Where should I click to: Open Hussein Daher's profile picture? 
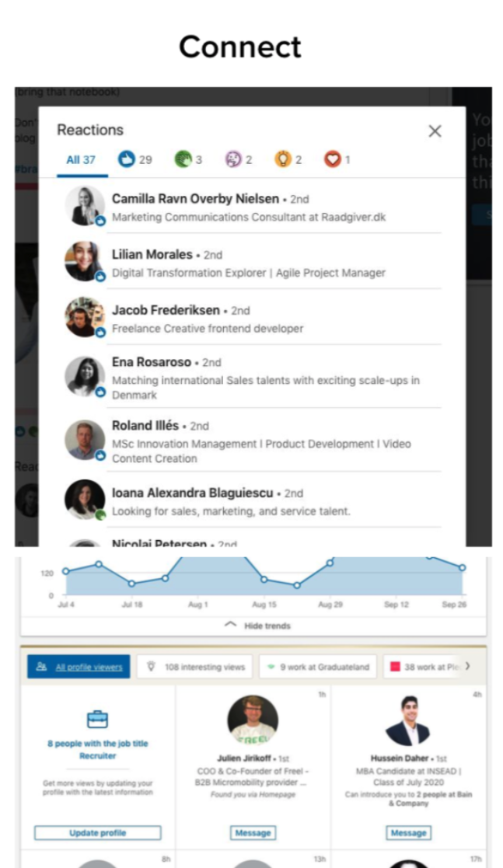408,720
